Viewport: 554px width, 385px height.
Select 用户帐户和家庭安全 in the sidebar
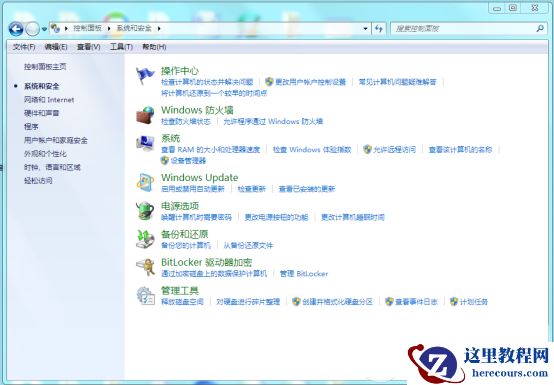point(56,140)
